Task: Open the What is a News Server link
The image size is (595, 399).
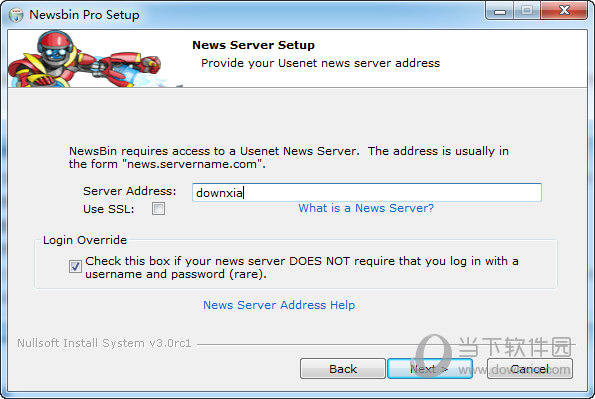Action: (366, 208)
